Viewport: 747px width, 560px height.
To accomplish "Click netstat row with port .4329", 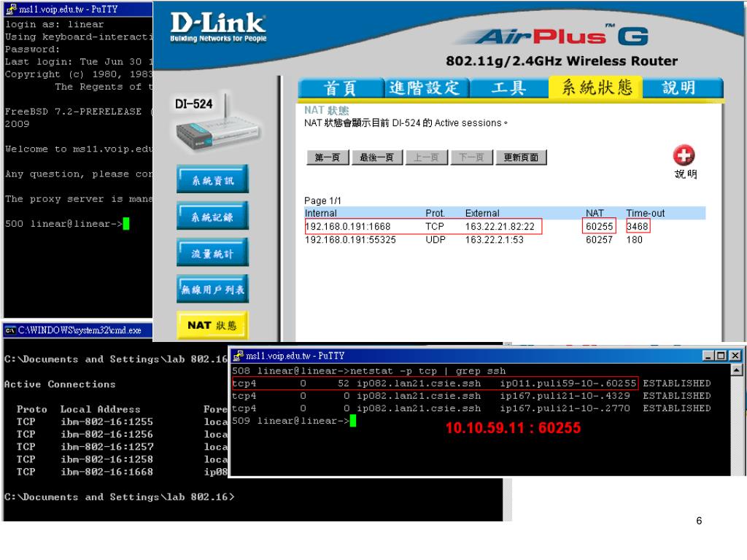I will click(x=471, y=396).
